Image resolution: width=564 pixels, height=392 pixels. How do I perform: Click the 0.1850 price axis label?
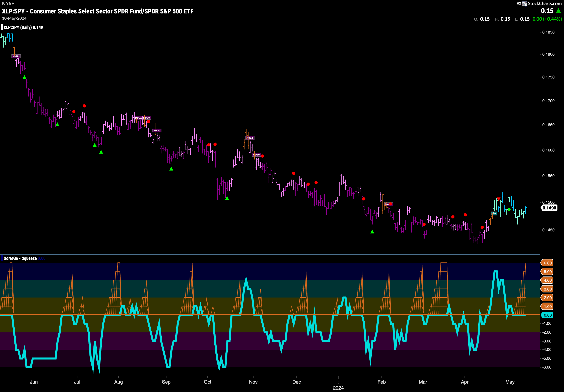coord(548,32)
